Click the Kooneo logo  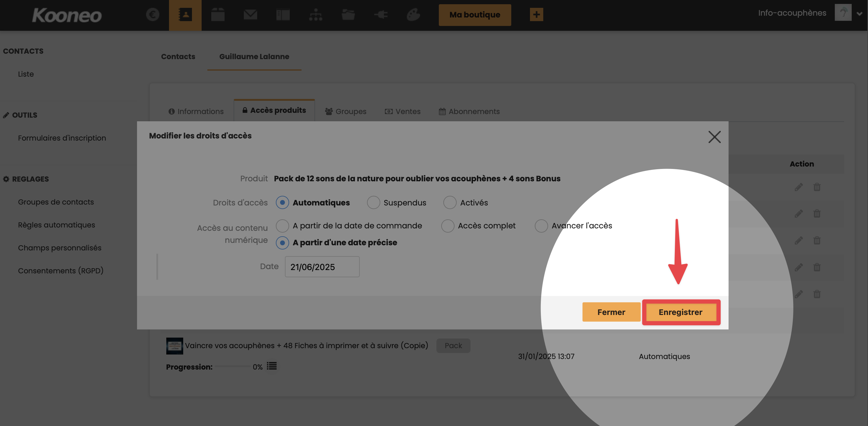point(67,15)
